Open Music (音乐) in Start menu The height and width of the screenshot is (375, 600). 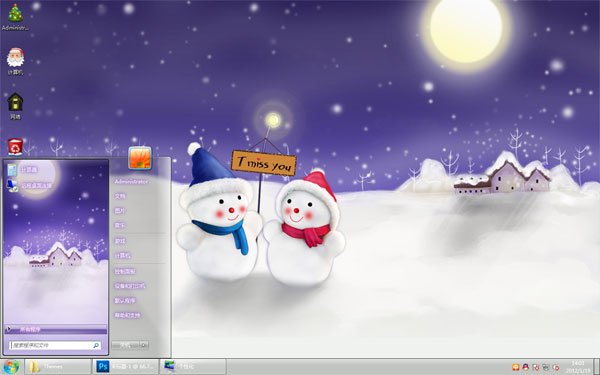point(120,225)
